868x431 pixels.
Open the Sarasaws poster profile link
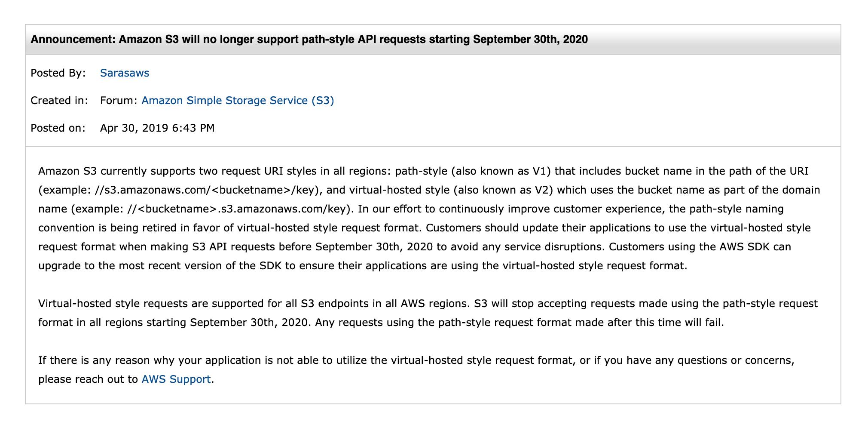(x=125, y=73)
